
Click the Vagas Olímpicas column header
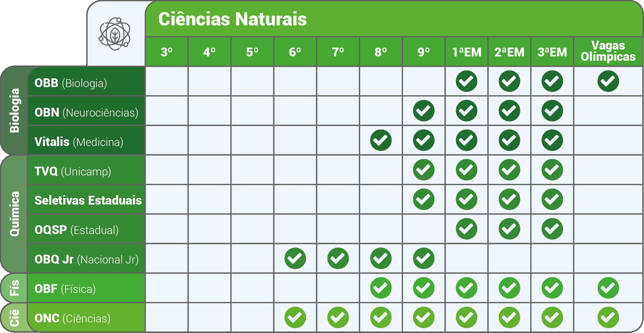pos(608,51)
